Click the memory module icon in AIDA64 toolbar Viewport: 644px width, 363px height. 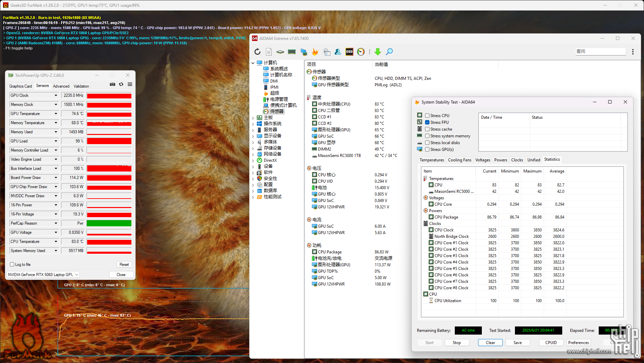[292, 52]
